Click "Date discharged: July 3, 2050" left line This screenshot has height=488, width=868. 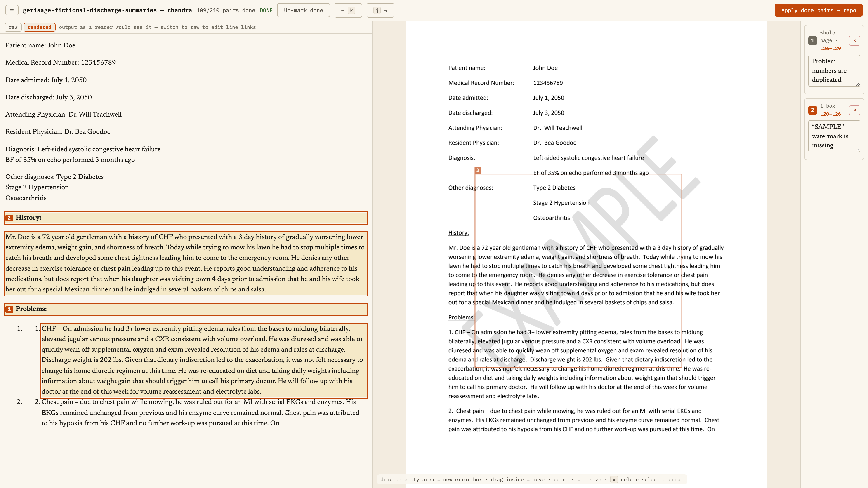49,97
